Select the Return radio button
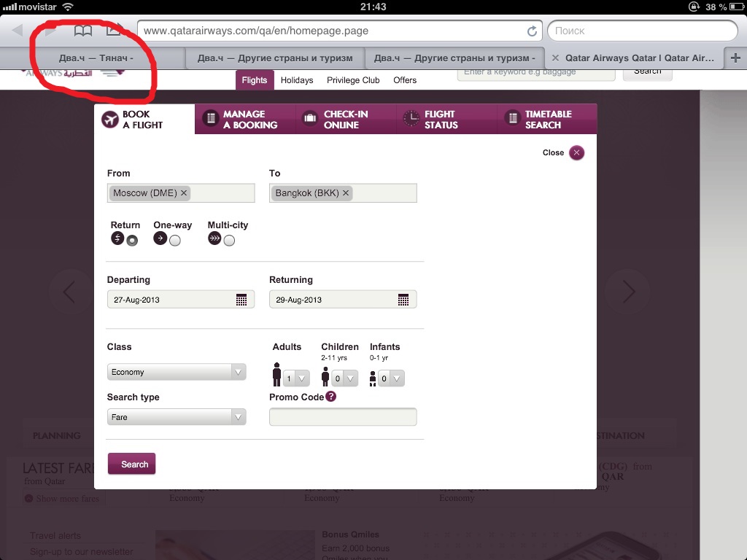This screenshot has height=560, width=747. click(132, 241)
